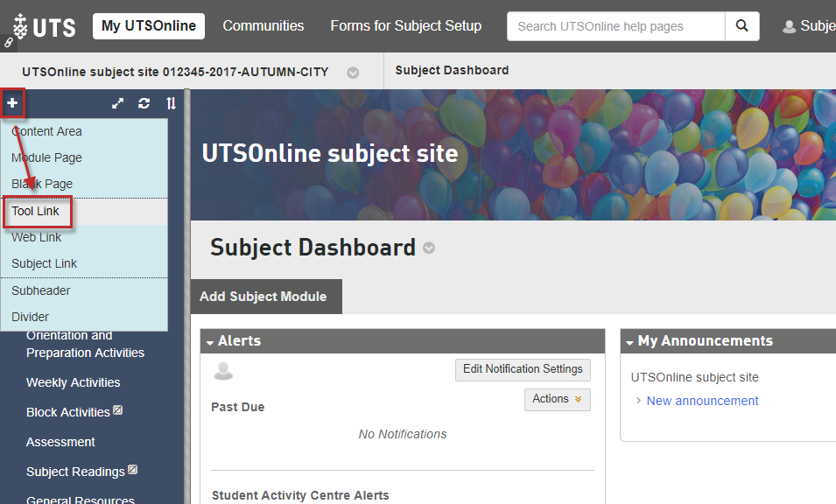Click the Add Subject Module button
The height and width of the screenshot is (504, 836).
coord(263,297)
